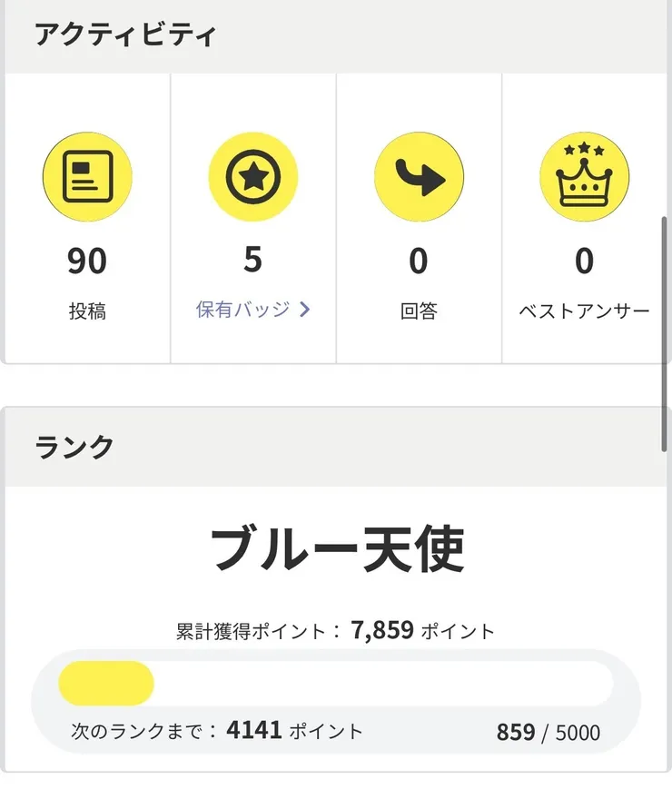Click the 累計獲得ポイント 7,859 text
This screenshot has height=789, width=672.
tap(336, 630)
